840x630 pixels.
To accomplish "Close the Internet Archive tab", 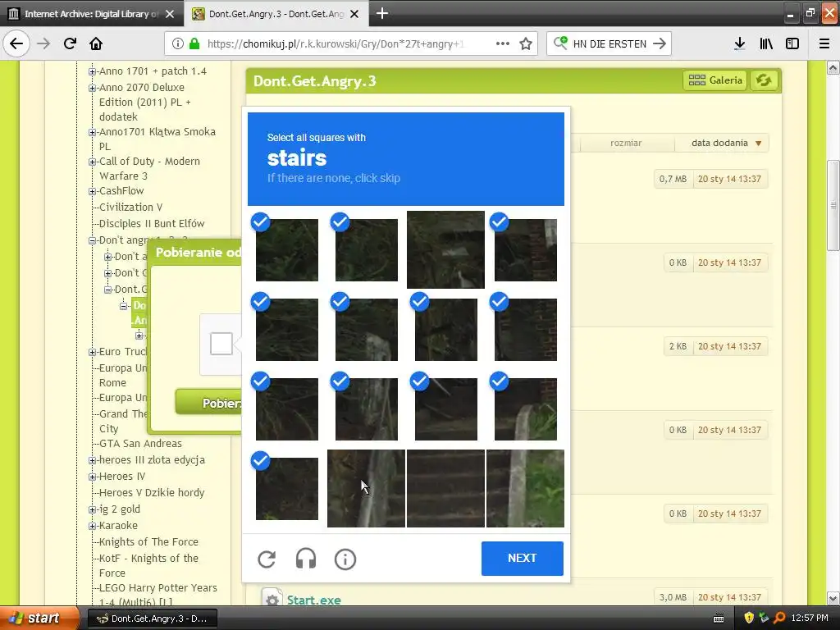I will point(170,14).
